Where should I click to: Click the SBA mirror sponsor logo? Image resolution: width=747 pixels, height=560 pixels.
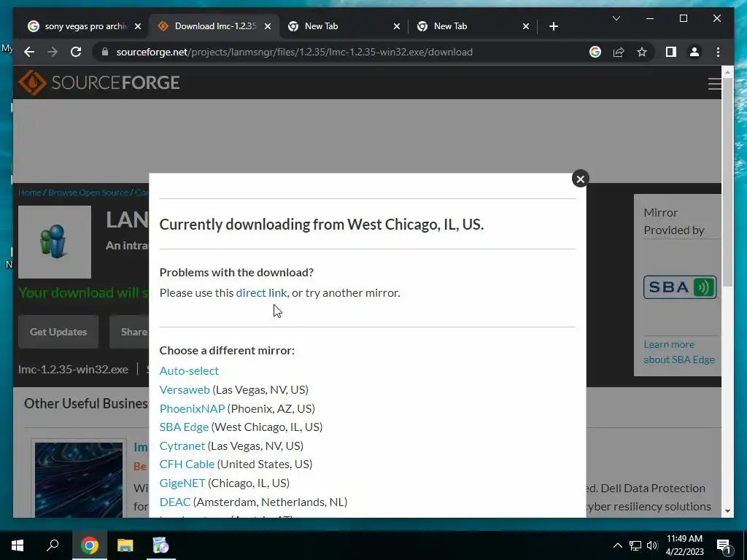coord(680,287)
